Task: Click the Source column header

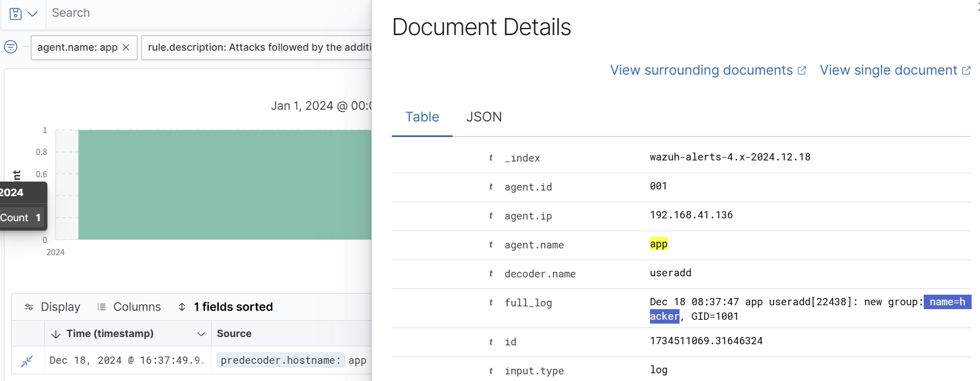Action: click(x=234, y=334)
